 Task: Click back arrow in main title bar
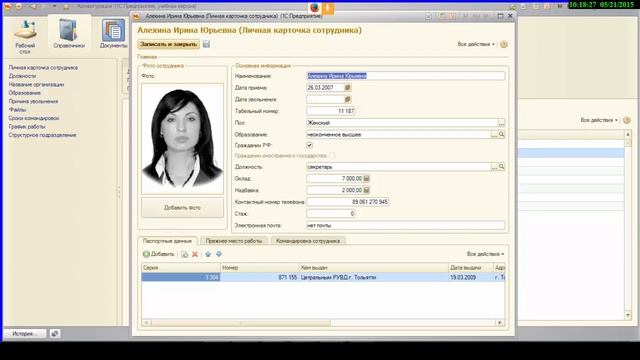(x=33, y=7)
